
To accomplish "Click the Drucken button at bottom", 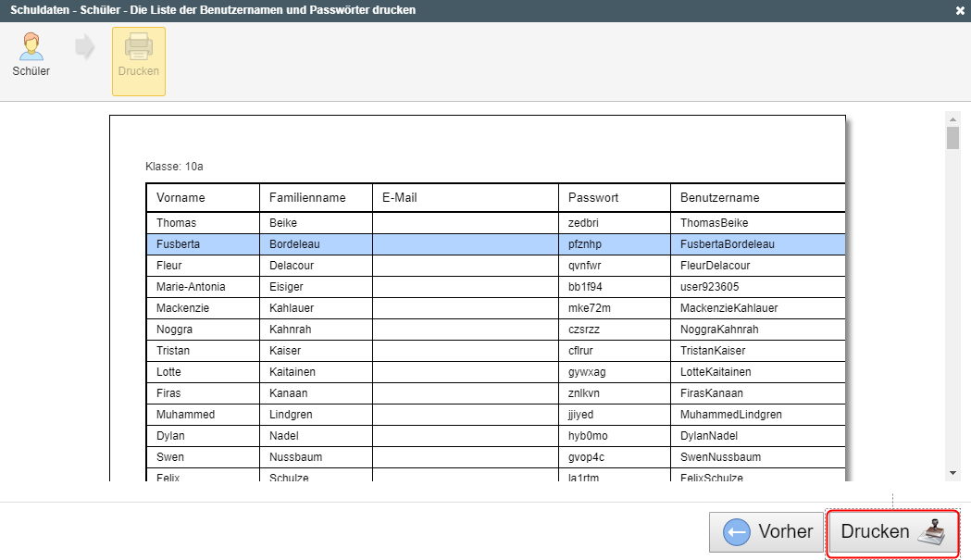I will click(x=892, y=531).
